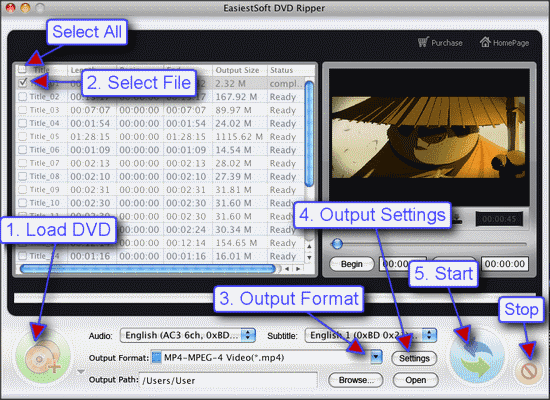Click the MP4 format icon in Output Format
550x400 pixels.
[156, 358]
